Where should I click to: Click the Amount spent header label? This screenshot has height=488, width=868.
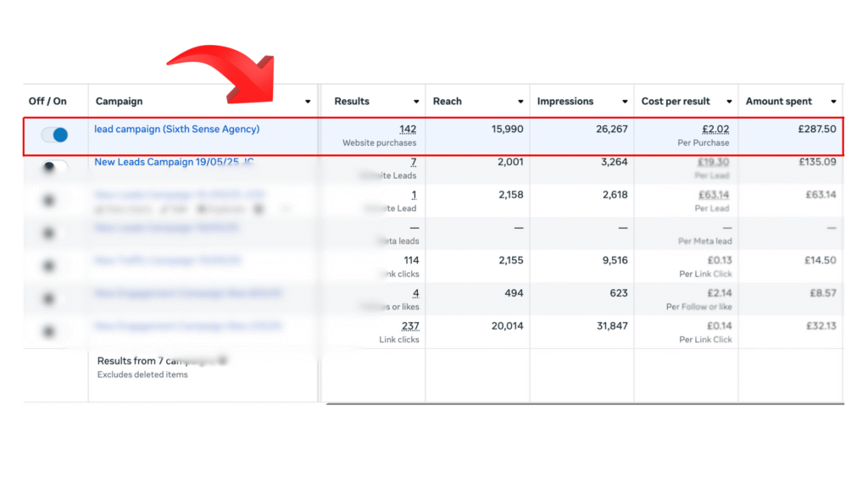click(x=779, y=102)
